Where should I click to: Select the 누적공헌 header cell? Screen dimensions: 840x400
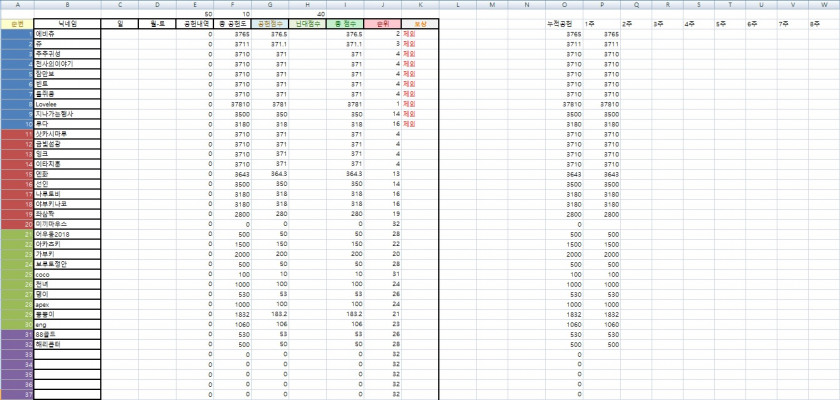(559, 22)
